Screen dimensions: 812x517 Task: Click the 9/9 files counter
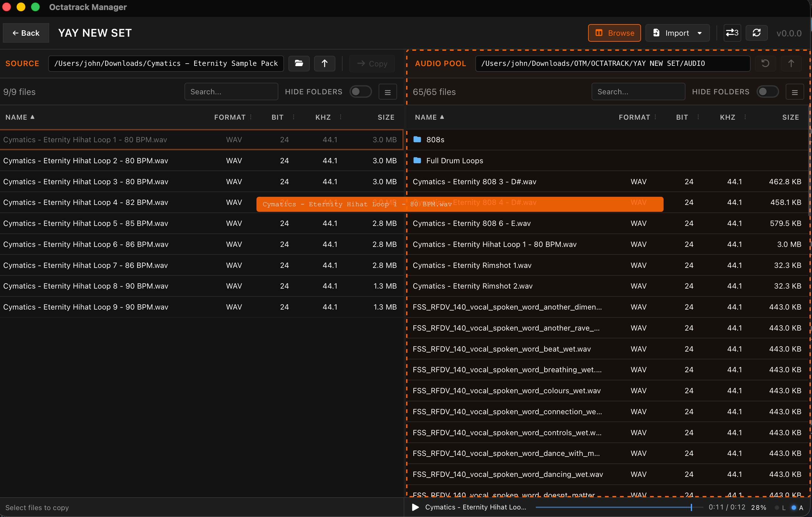pyautogui.click(x=19, y=92)
